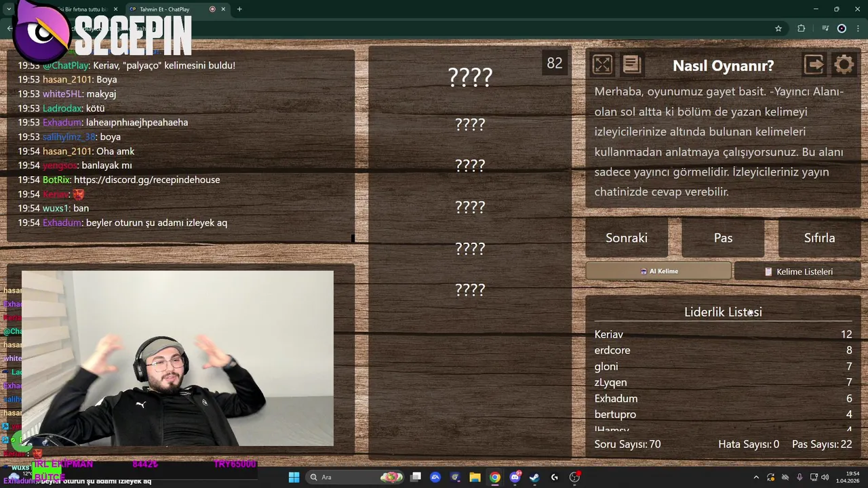
Task: Expand the tab search dropdown
Action: [9, 9]
